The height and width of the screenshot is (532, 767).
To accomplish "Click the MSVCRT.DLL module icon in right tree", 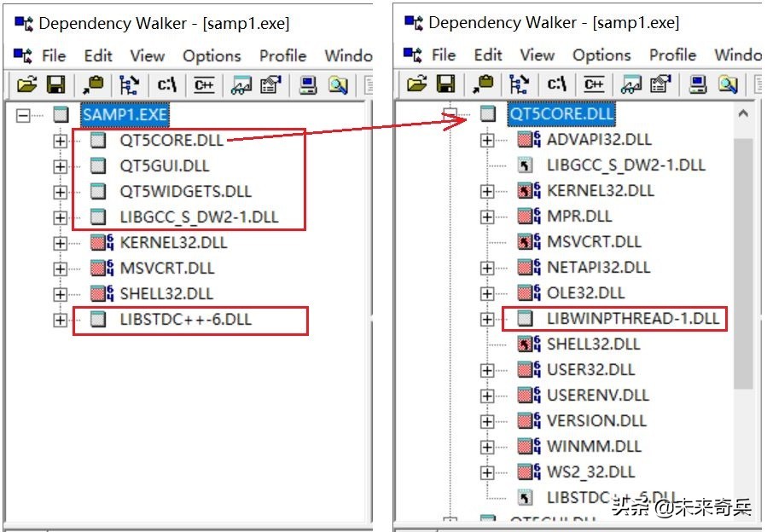I will click(529, 241).
